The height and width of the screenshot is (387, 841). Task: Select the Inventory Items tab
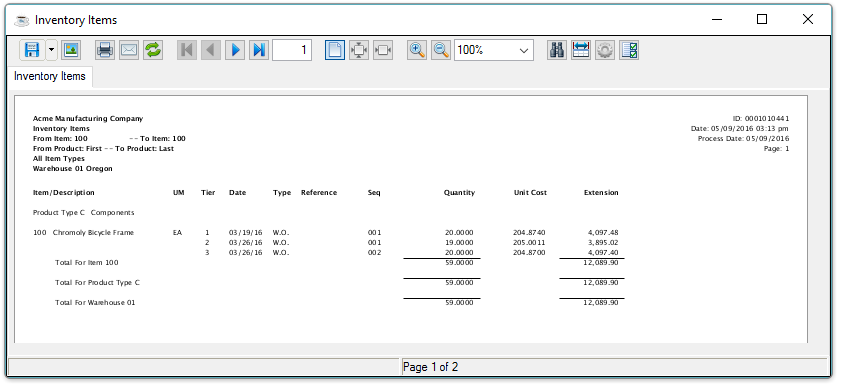50,76
